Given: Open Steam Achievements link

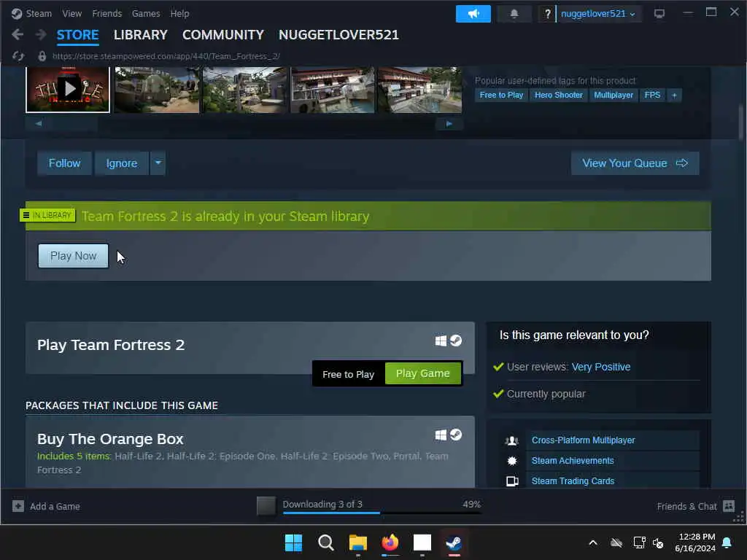Looking at the screenshot, I should click(x=573, y=461).
